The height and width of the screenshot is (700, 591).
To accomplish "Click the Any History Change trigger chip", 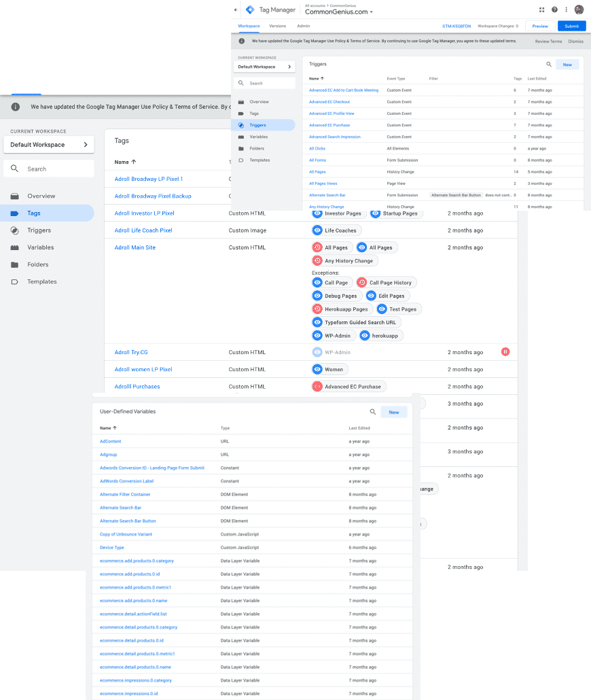I will click(x=345, y=261).
